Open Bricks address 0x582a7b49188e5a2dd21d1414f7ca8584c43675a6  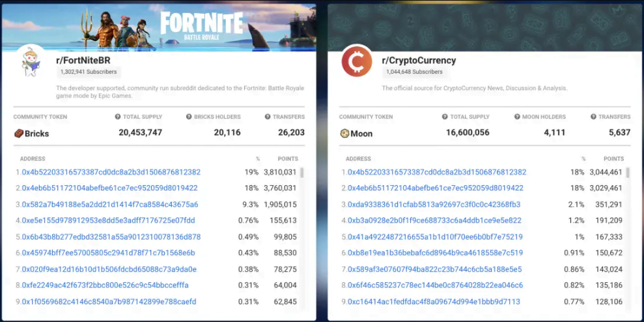[109, 205]
